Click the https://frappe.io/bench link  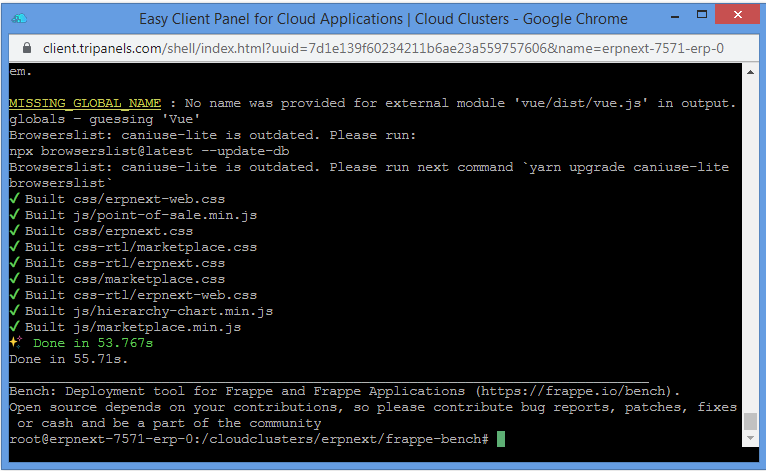574,391
